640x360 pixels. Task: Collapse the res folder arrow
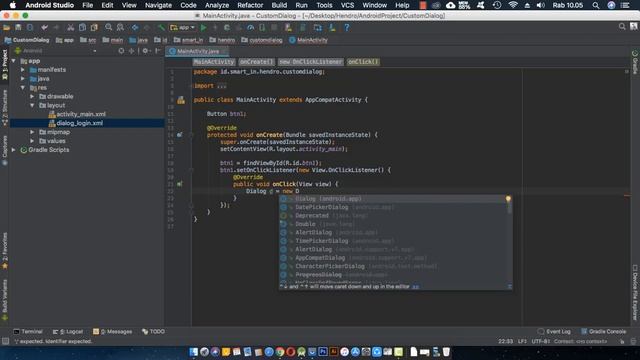coord(23,88)
